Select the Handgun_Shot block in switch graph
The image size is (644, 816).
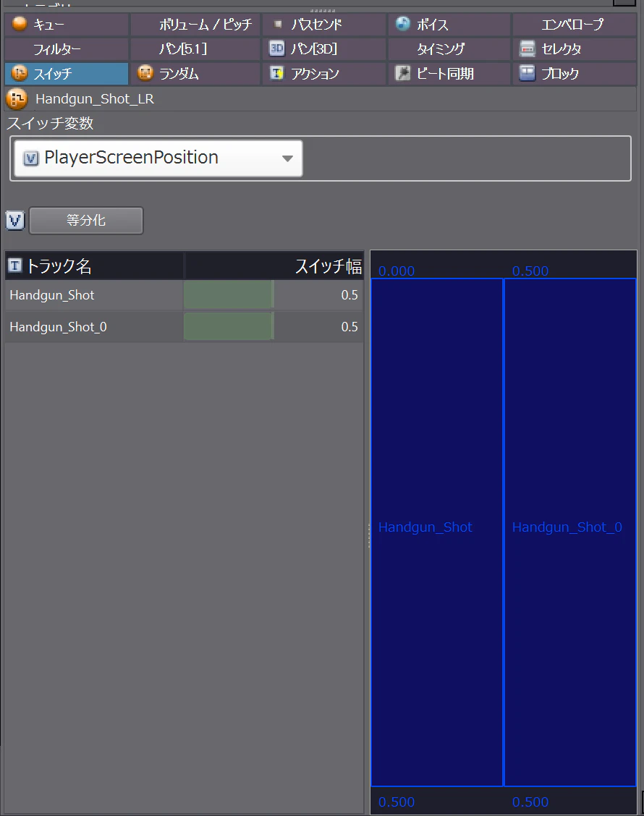pos(437,532)
